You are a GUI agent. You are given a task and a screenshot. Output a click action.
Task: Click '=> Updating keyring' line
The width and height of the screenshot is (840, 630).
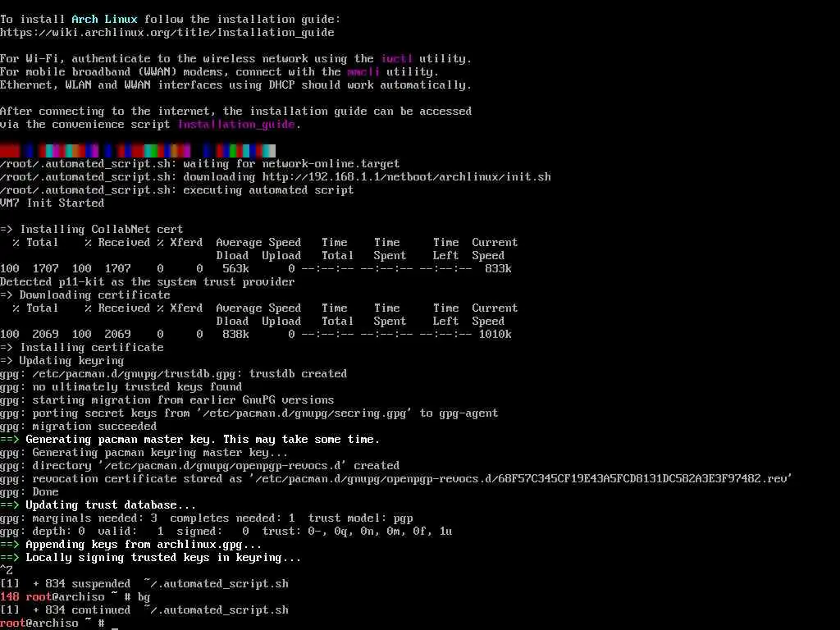[62, 361]
